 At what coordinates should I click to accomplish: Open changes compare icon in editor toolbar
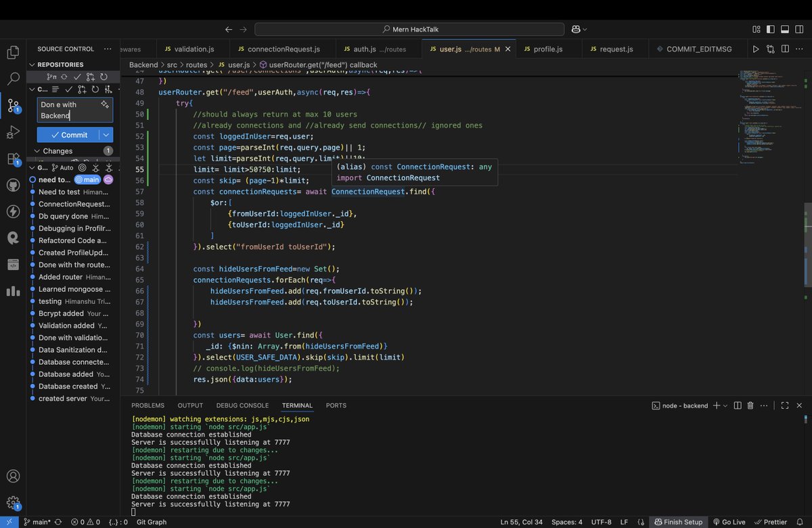(x=771, y=49)
